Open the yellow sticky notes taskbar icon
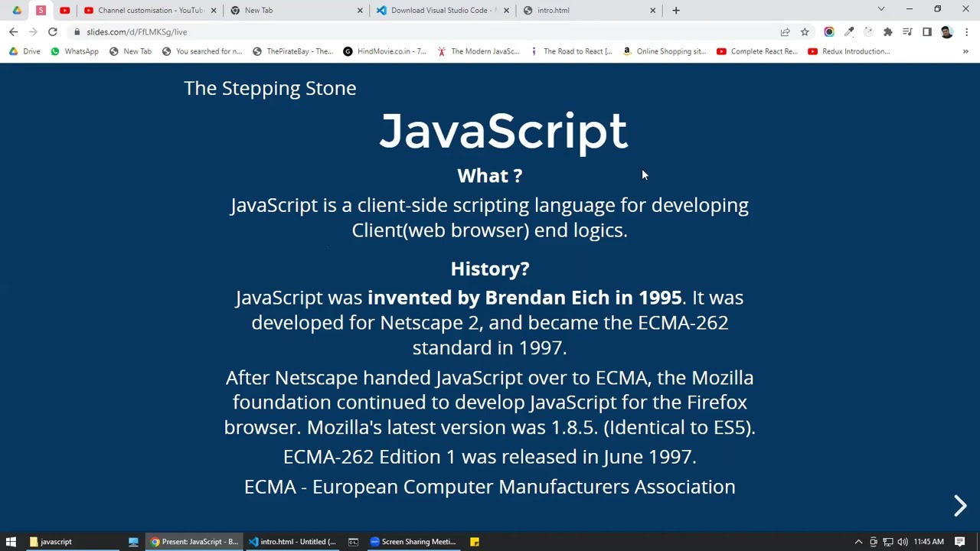The width and height of the screenshot is (980, 551). pos(475,542)
